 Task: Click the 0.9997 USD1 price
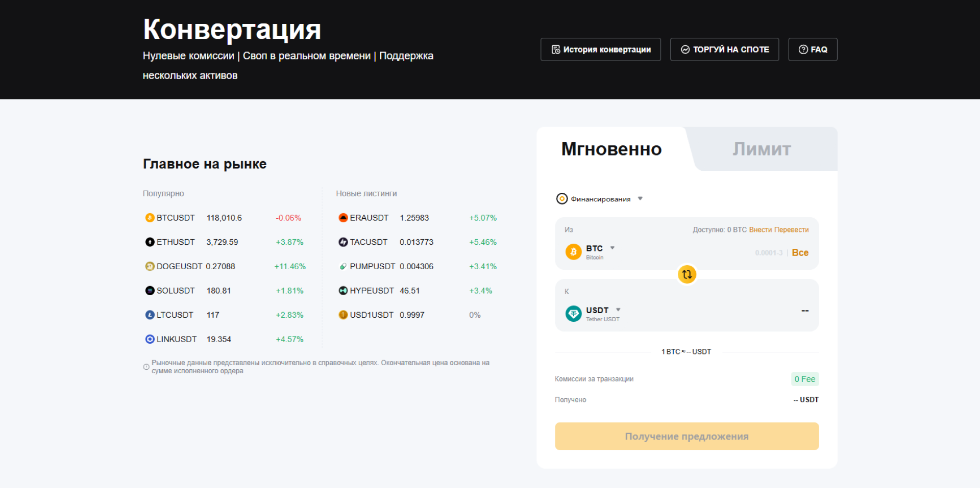tap(412, 315)
